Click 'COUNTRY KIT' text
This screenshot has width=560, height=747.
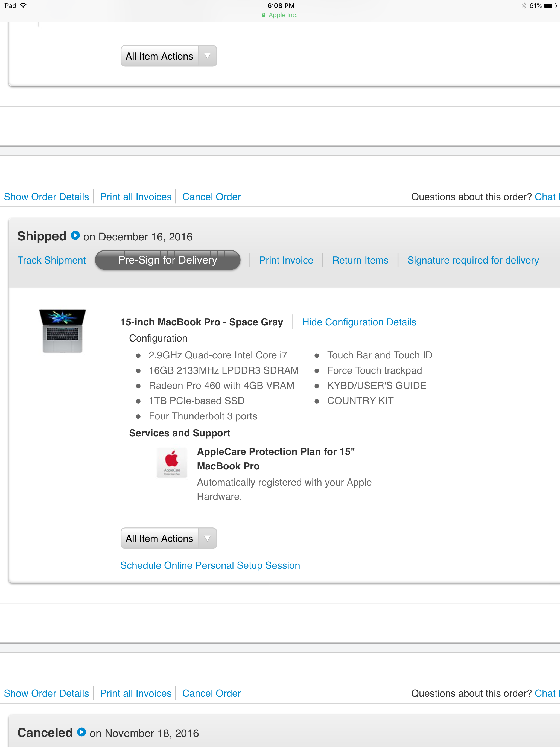360,401
